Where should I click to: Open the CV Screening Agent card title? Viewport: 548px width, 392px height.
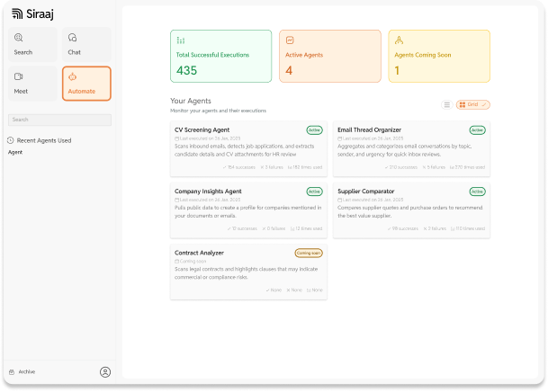pyautogui.click(x=202, y=129)
